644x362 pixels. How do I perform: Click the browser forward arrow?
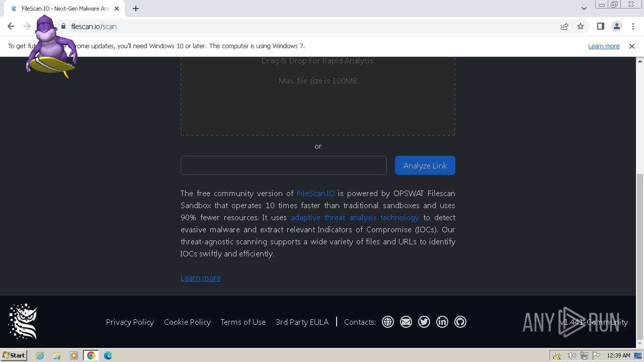(x=27, y=26)
